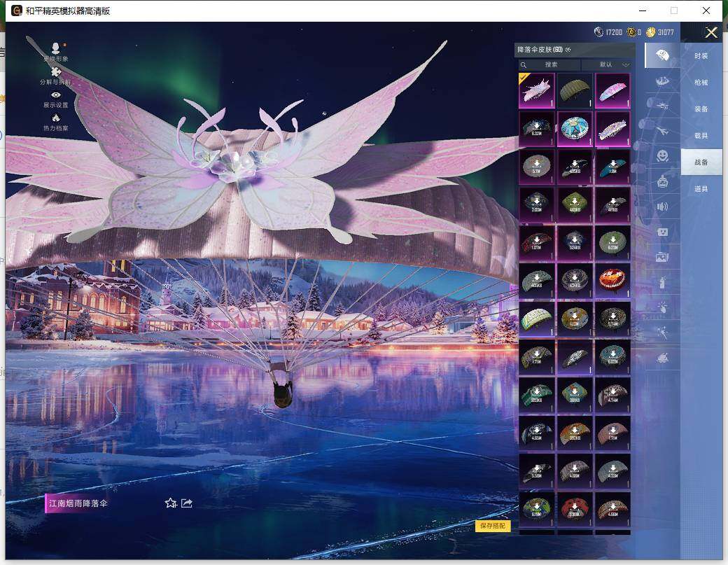Download the 382KB orange parachute skin
Screen dimensions: 728x565
pos(574,433)
